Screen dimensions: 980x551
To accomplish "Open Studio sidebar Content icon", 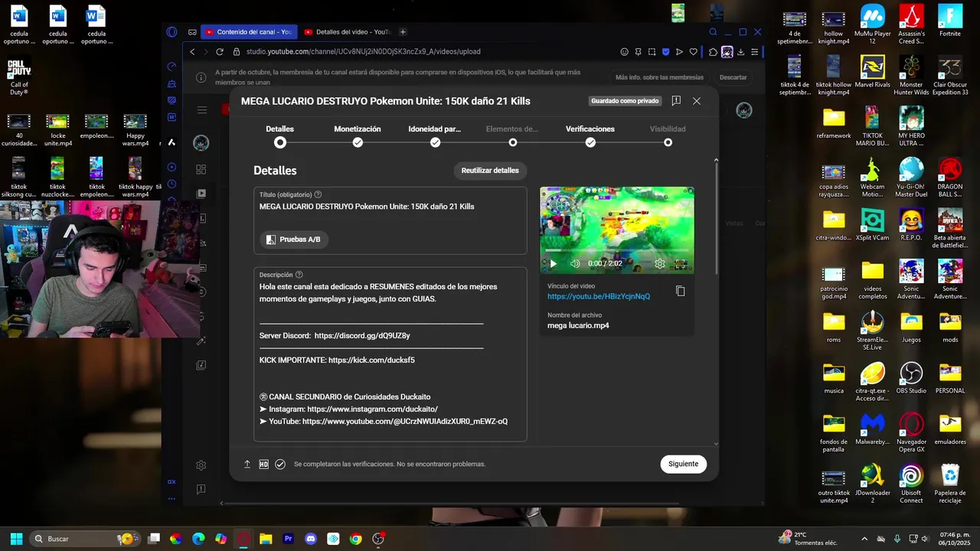I will (201, 194).
